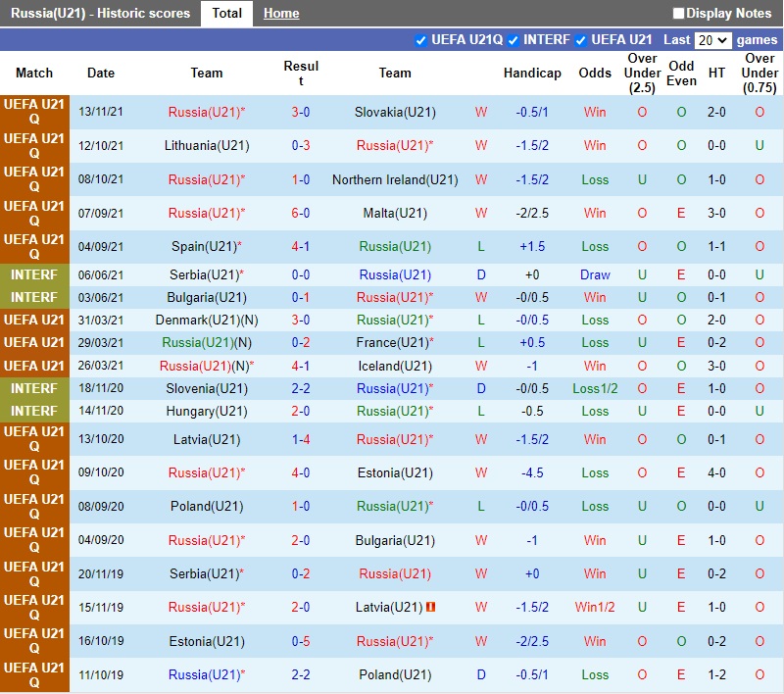
Task: Enable the Display Notes checkbox
Action: (x=679, y=14)
